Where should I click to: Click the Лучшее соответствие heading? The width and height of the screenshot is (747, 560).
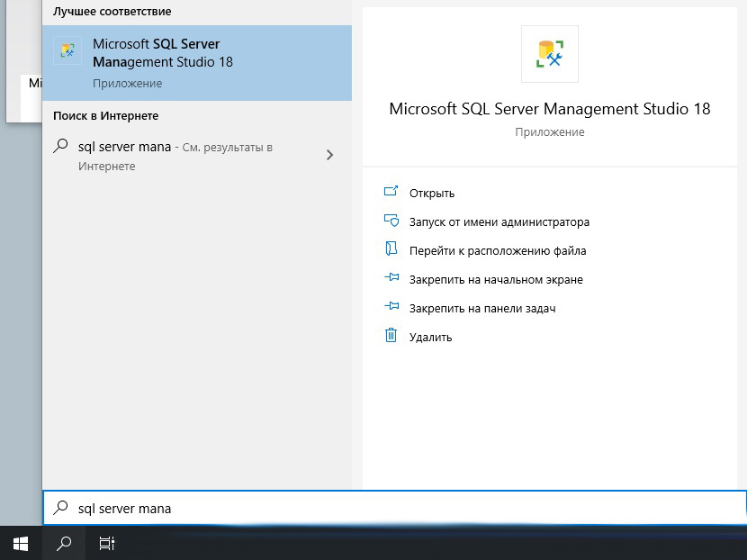pos(112,12)
